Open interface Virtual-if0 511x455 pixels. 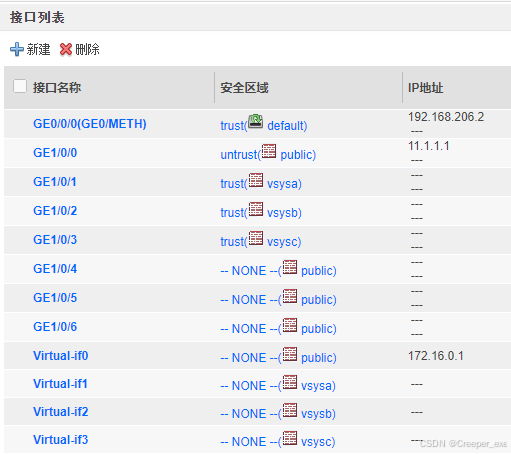pos(61,356)
